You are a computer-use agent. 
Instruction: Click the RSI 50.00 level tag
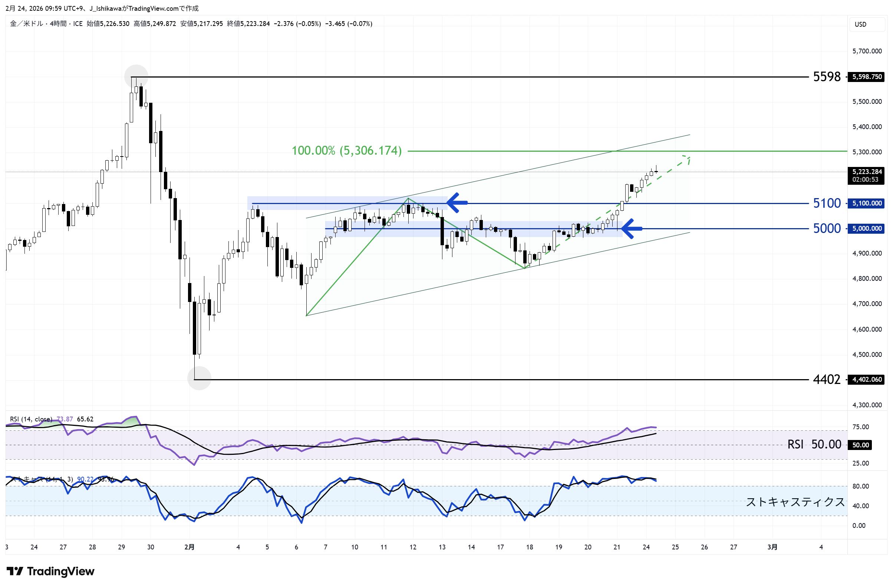tap(860, 445)
